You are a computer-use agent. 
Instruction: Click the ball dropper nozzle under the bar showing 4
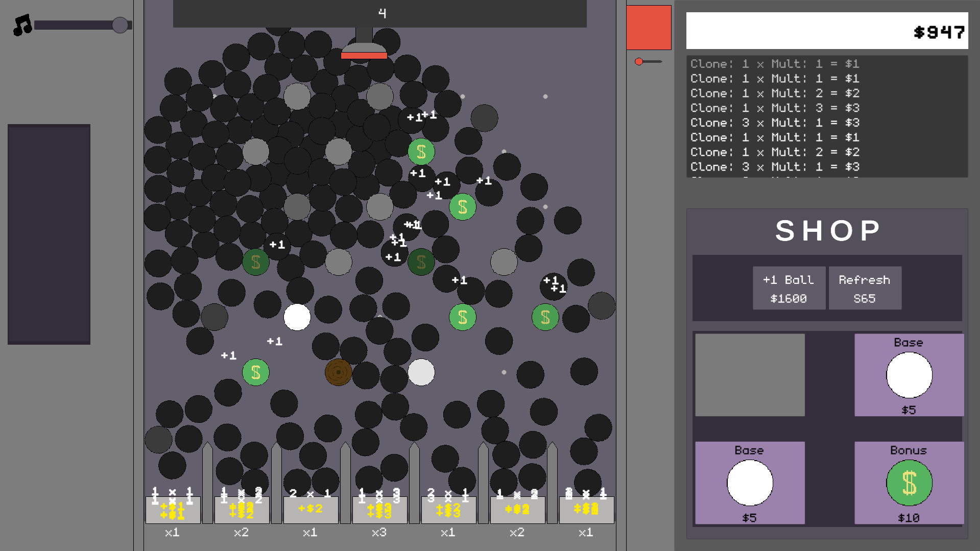364,45
